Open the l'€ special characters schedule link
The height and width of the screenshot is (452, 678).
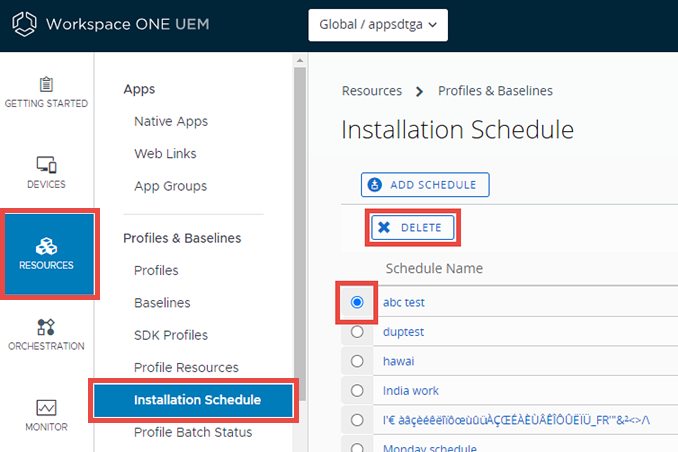click(x=516, y=420)
